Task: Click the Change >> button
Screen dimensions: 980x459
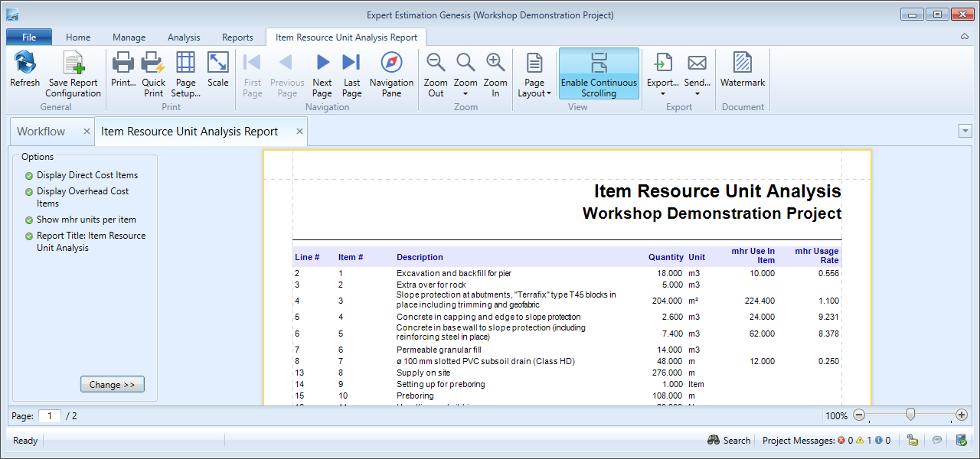Action: 112,385
